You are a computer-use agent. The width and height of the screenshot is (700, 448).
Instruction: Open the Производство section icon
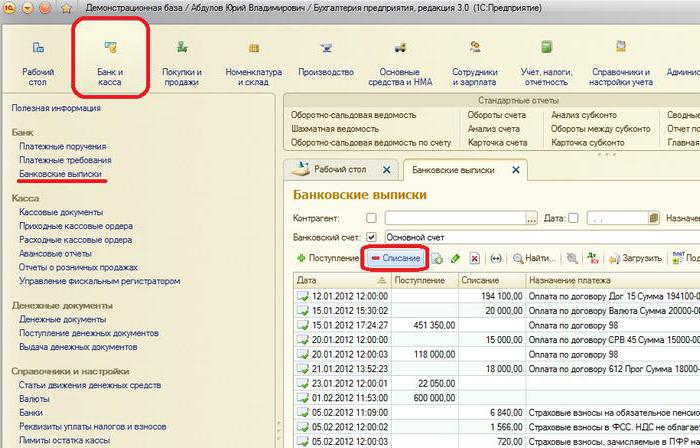[x=326, y=47]
